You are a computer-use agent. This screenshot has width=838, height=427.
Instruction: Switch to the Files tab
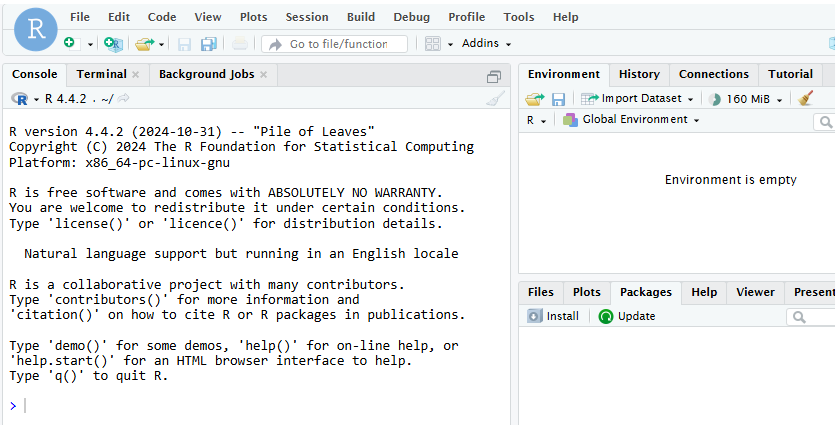click(540, 292)
